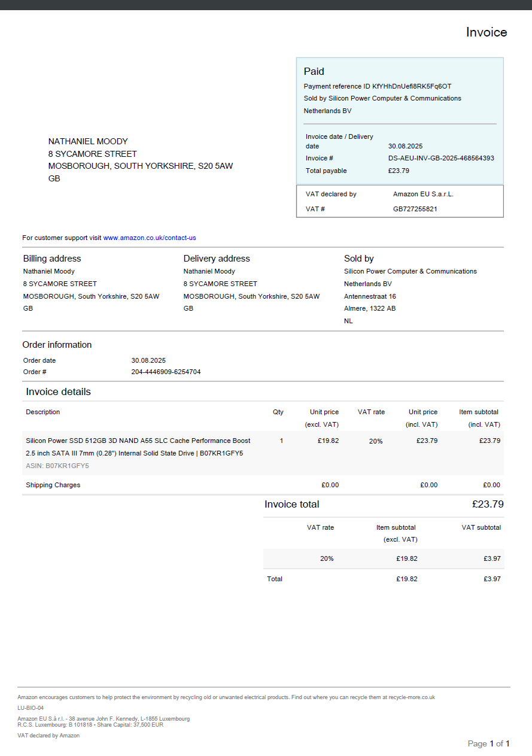Click the Page 1 of 1 indicator
The width and height of the screenshot is (532, 756).
click(x=488, y=743)
